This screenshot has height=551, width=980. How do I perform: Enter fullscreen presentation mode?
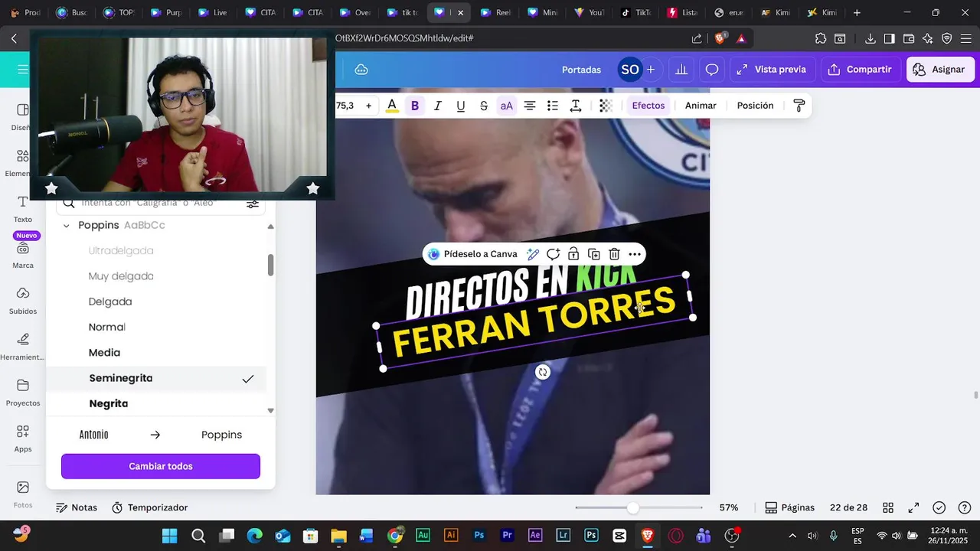point(913,507)
